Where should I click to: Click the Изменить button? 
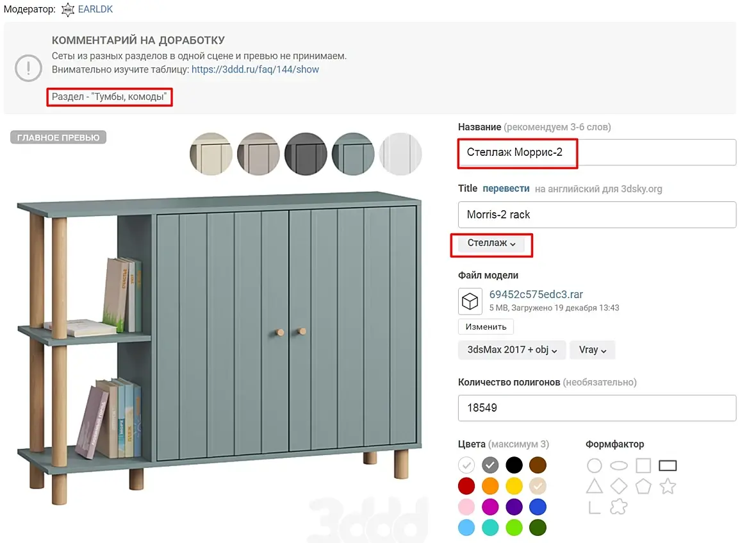tap(486, 327)
